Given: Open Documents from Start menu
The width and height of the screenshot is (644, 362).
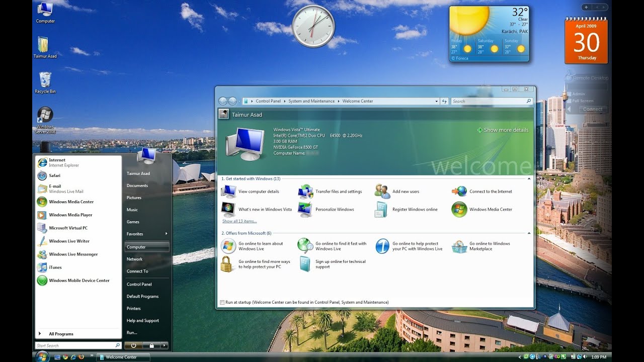Looking at the screenshot, I should tap(137, 186).
